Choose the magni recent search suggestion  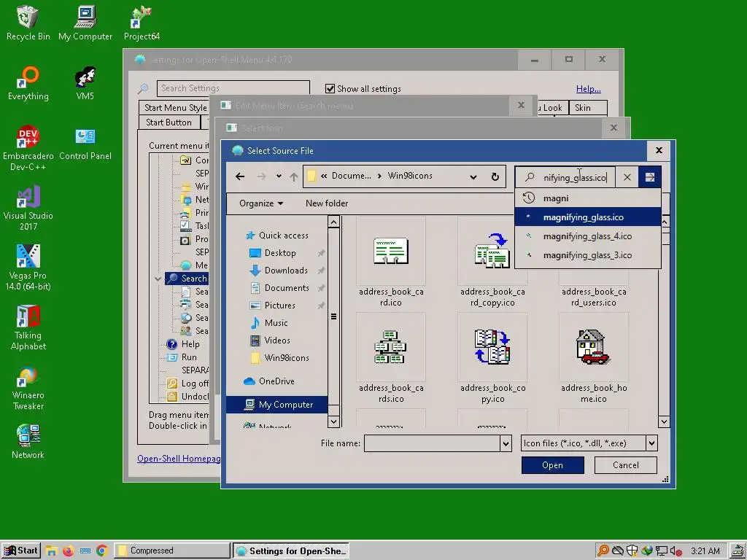588,198
